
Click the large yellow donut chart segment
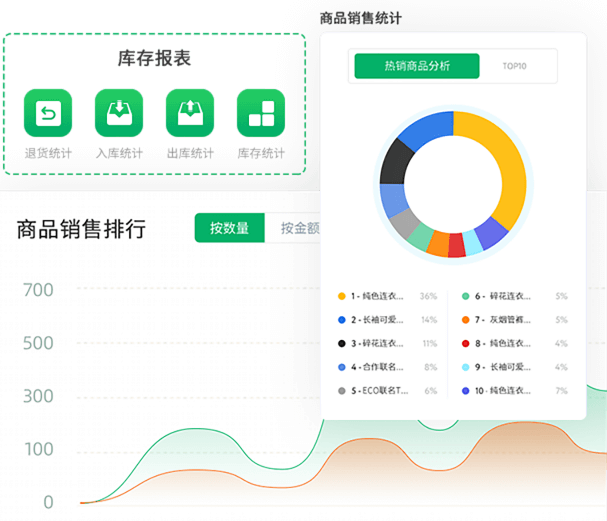pos(505,170)
